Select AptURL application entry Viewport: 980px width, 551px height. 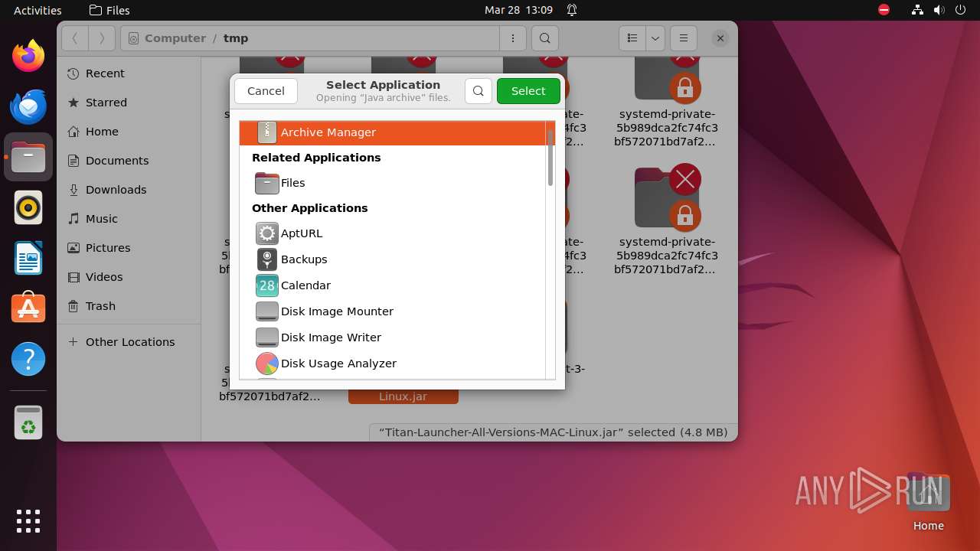393,233
